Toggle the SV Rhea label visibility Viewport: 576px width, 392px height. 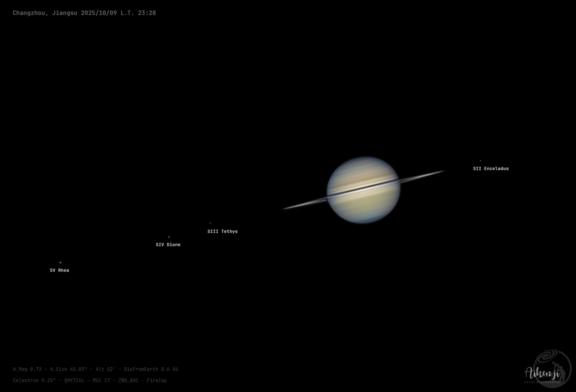coord(59,270)
